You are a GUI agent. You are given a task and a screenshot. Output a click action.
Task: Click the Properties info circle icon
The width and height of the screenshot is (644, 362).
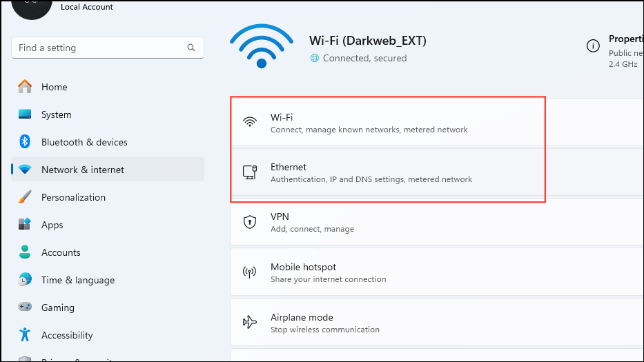[593, 46]
